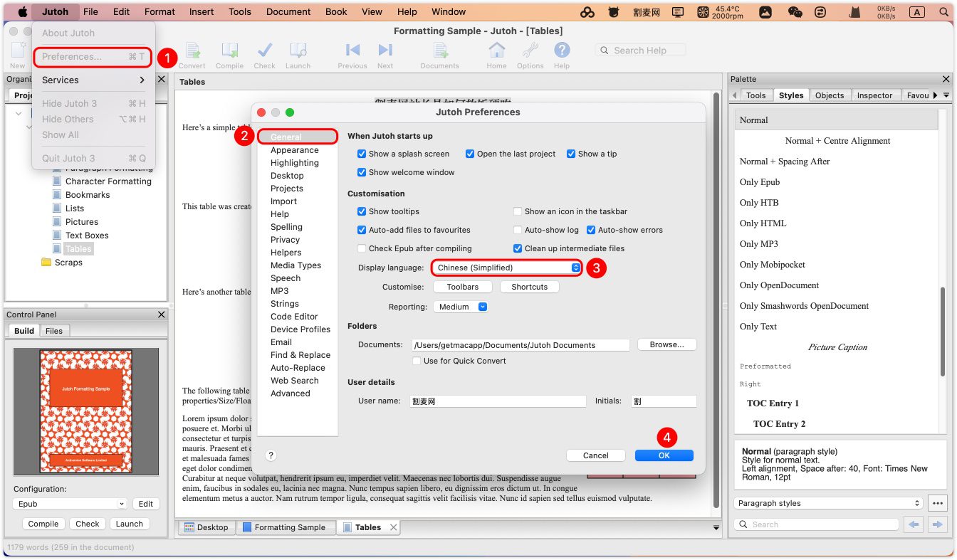The height and width of the screenshot is (560, 957).
Task: Click the Check toolbar icon
Action: [x=264, y=51]
